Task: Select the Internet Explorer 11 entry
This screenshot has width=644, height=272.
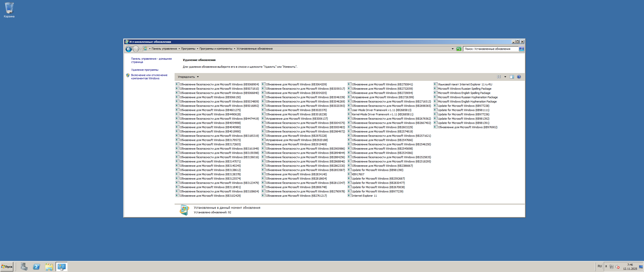Action: point(364,196)
